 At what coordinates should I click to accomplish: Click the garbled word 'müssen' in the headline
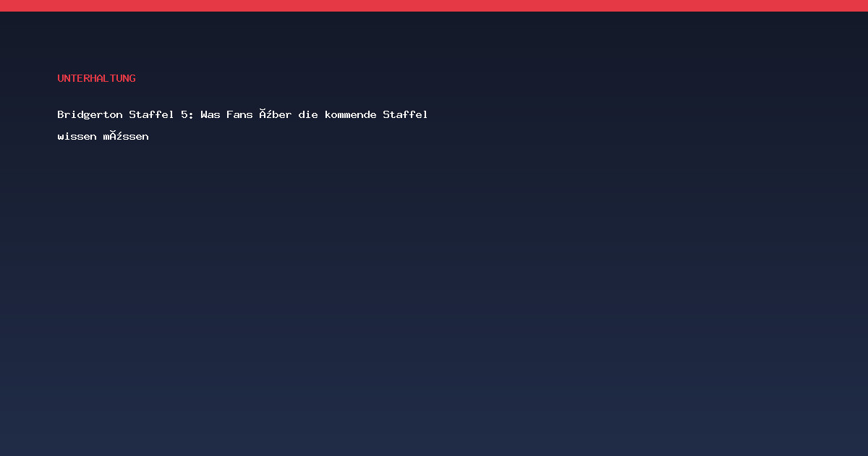tap(126, 136)
